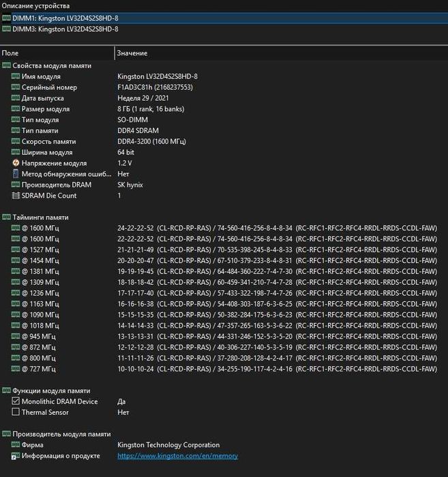The image size is (448, 477).
Task: Select '@ 872 МГц' timing row label
Action: [x=39, y=347]
